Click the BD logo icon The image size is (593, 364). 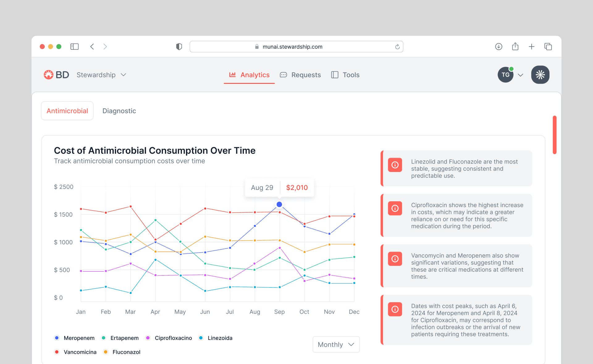click(48, 75)
